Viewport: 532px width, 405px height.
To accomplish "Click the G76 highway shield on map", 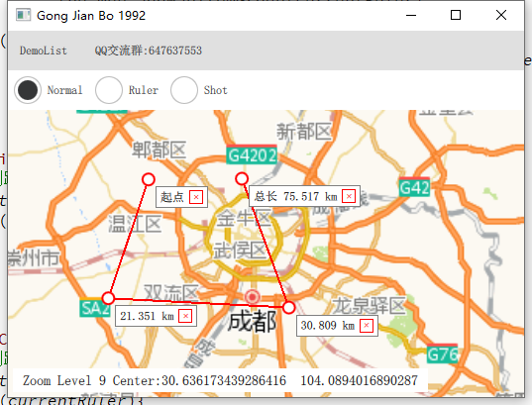I will pos(442,354).
